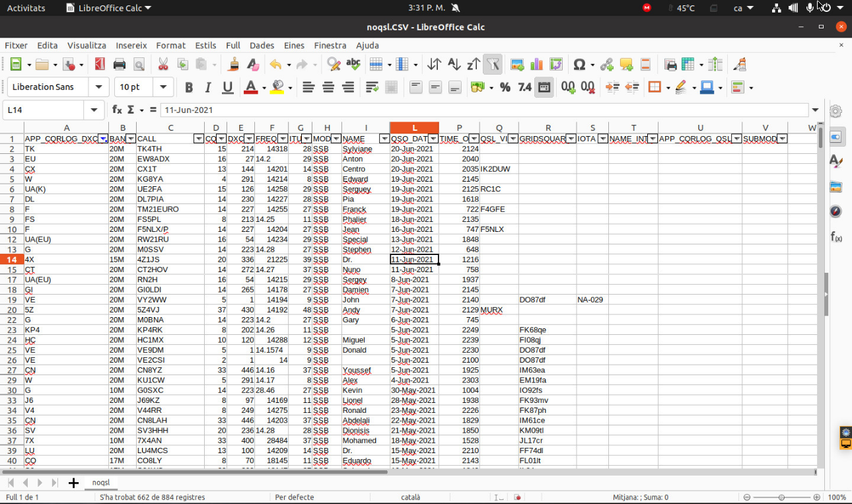852x504 pixels.
Task: Define the print area
Action: coord(671,64)
